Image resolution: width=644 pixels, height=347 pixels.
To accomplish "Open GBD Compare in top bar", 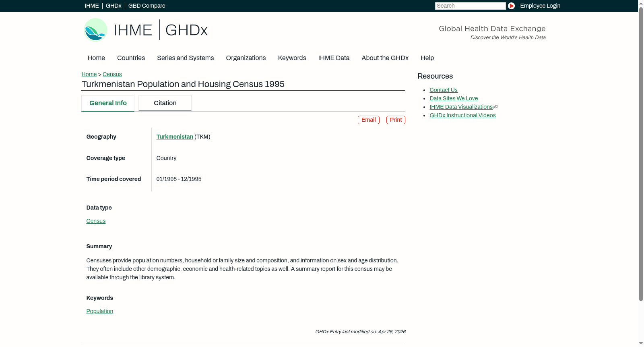I will tap(147, 6).
